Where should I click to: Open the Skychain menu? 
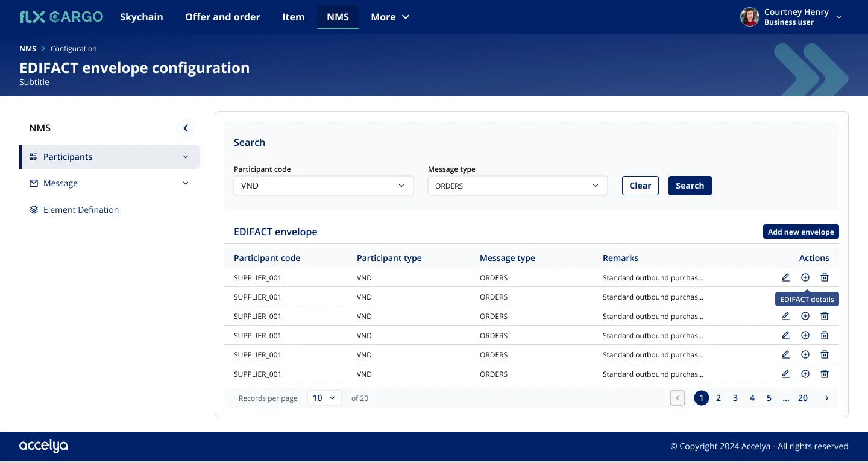[x=142, y=17]
